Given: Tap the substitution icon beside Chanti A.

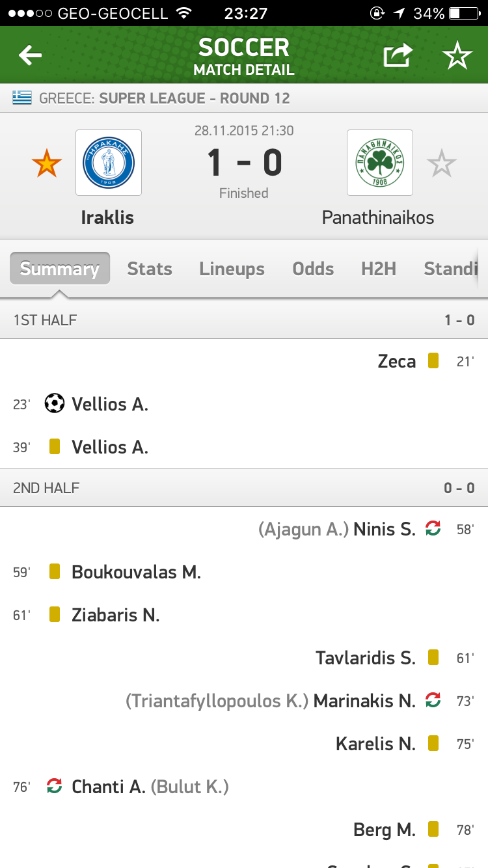Looking at the screenshot, I should (55, 786).
